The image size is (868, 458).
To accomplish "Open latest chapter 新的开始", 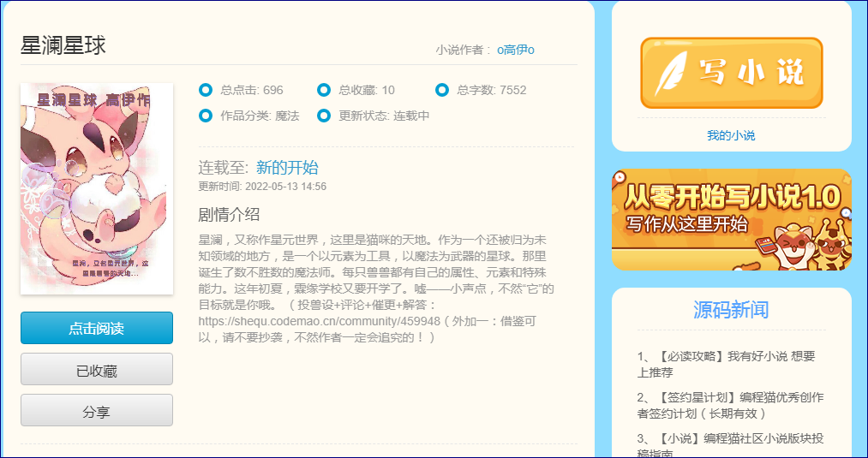I will [287, 167].
